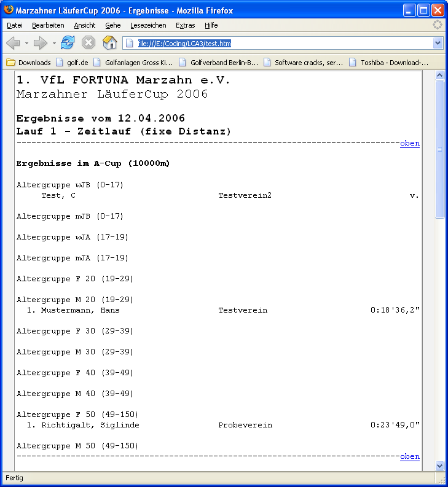Click 'Marzahner LäuferCup 2006' heading text
This screenshot has width=448, height=487.
112,94
